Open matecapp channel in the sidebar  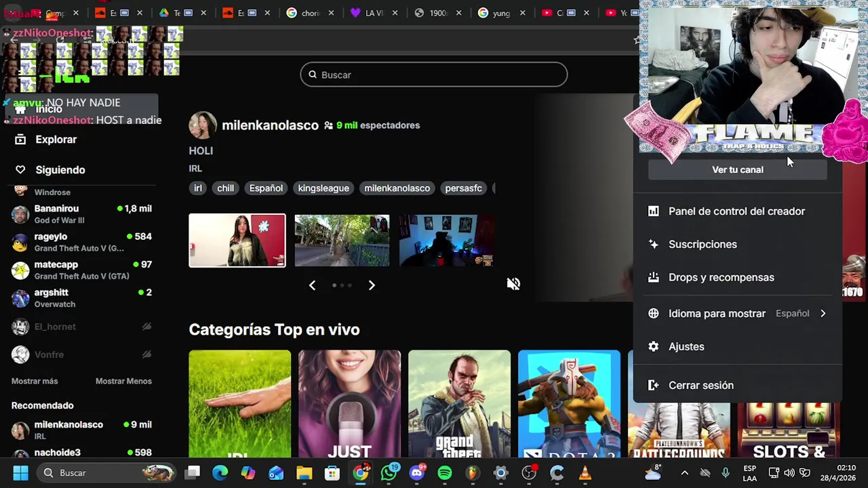pyautogui.click(x=81, y=270)
